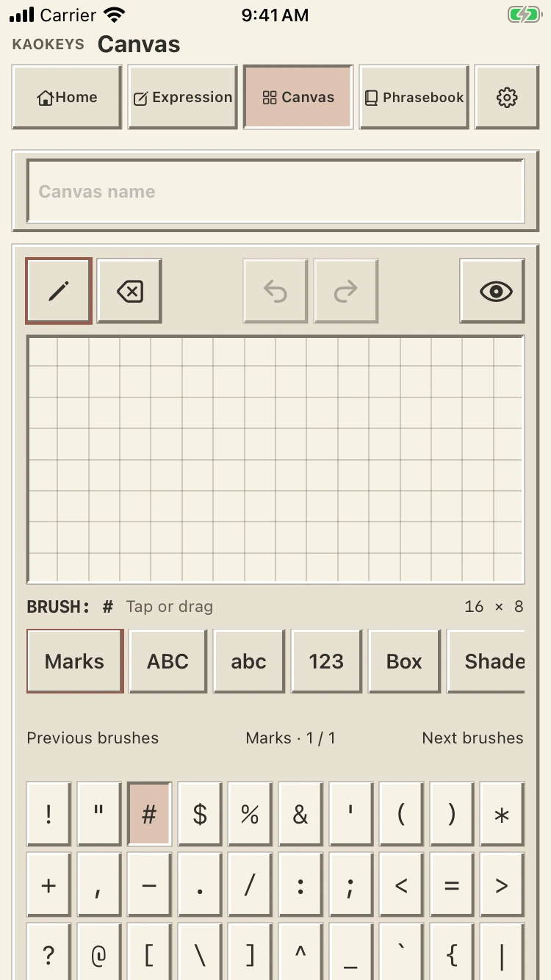
Task: Pick the forward slash brush key
Action: [250, 884]
